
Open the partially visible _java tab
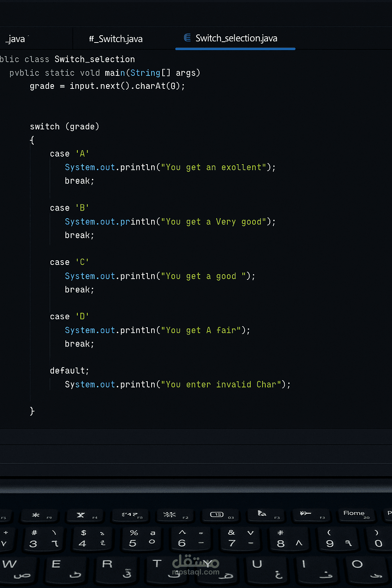point(15,39)
